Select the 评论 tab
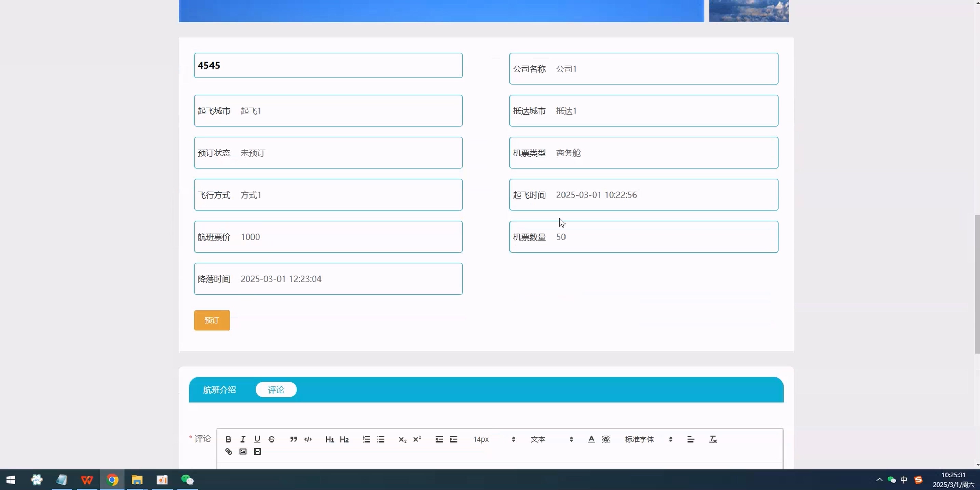980x490 pixels. click(x=276, y=390)
